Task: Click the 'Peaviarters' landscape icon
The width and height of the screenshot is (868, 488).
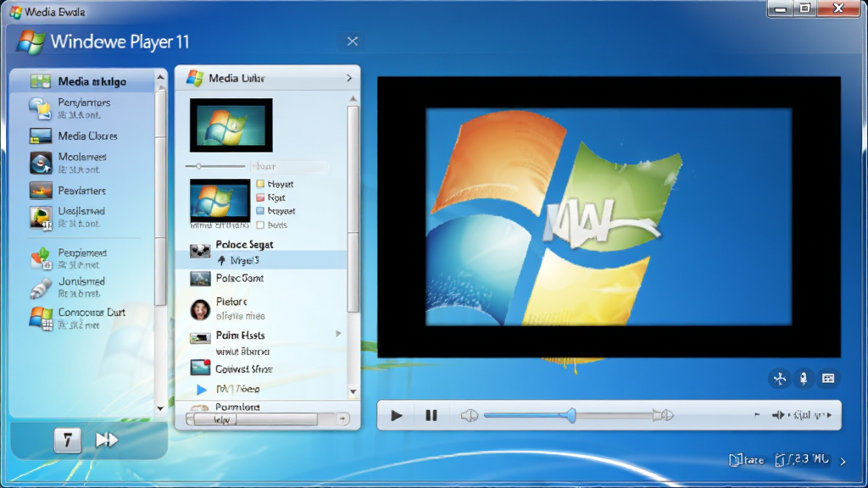Action: tap(41, 191)
